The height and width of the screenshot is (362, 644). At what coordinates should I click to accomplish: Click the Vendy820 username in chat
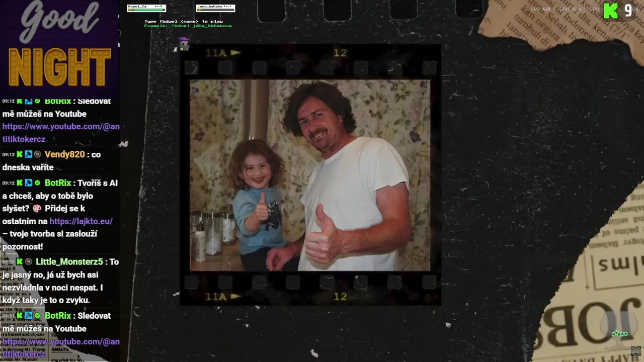click(64, 154)
